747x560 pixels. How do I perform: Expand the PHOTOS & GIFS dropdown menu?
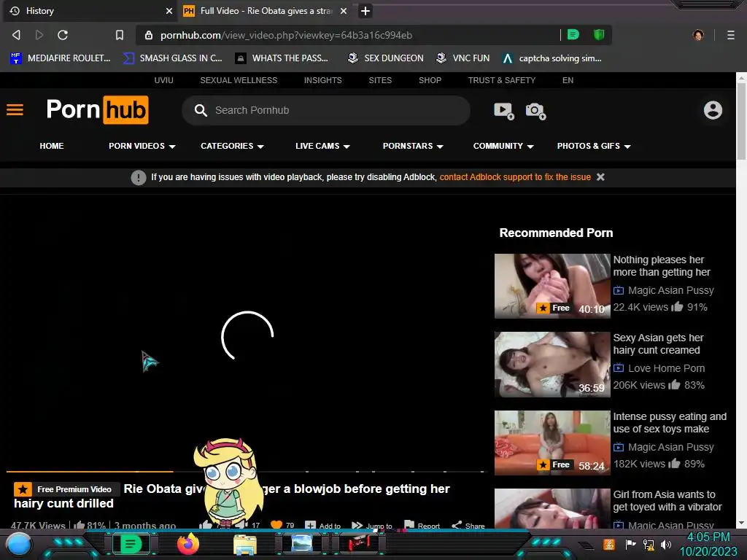[x=594, y=146]
